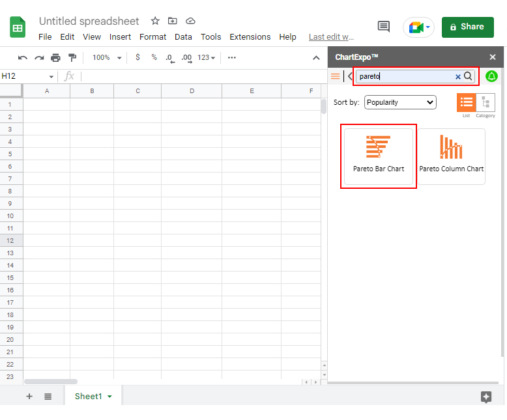Star the Untitled spreadsheet

(155, 21)
